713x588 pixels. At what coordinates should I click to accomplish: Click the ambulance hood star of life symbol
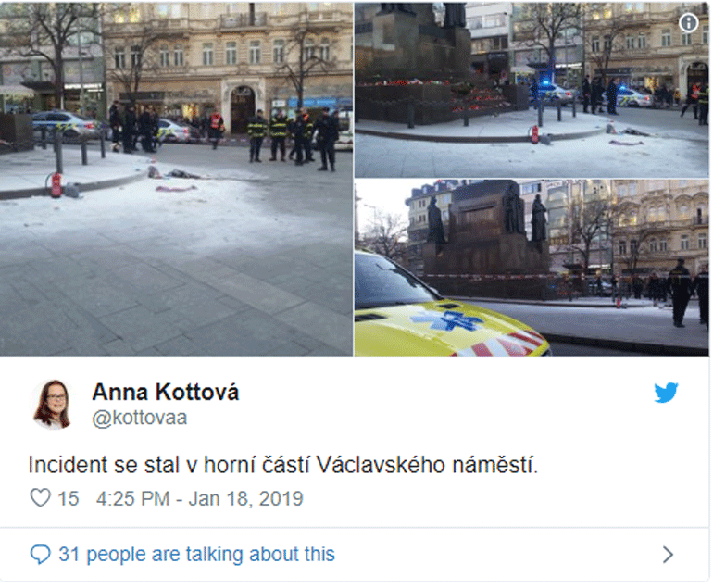448,320
